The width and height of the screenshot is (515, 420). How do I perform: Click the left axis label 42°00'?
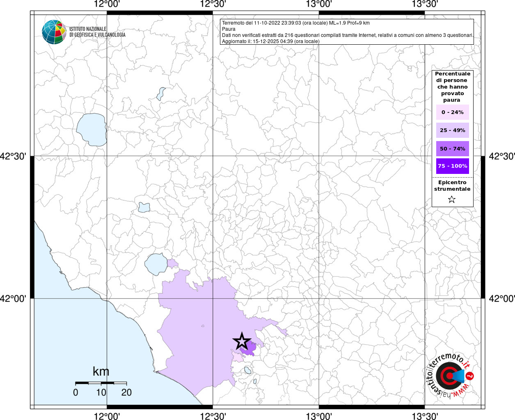[13, 299]
